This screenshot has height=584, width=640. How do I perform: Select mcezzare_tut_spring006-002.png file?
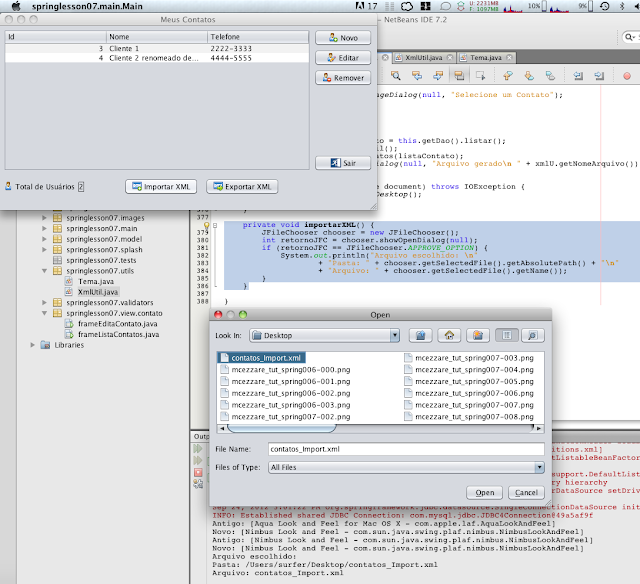pyautogui.click(x=286, y=393)
